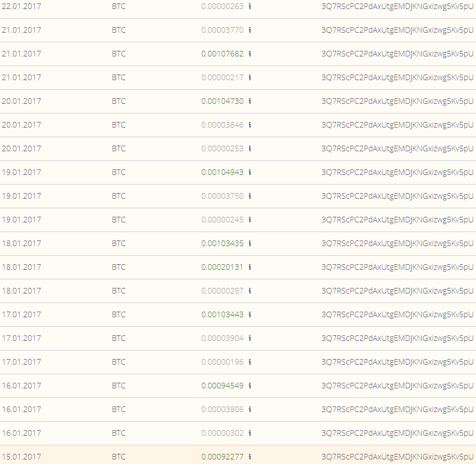Viewport: 476px width, 464px height.
Task: Select amount 0.00000217
Action: click(223, 77)
